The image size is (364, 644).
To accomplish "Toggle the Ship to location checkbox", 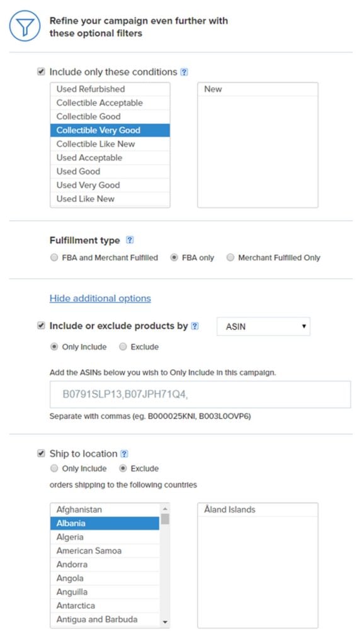I will click(41, 453).
